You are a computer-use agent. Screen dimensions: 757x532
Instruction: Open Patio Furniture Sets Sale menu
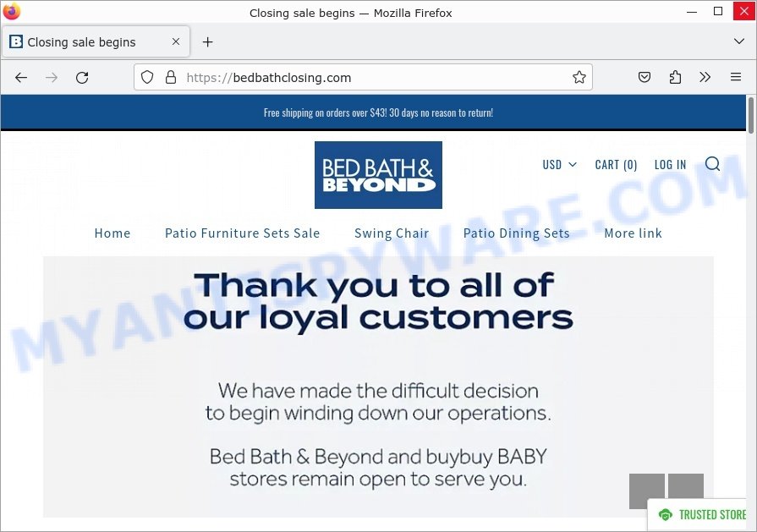point(243,233)
